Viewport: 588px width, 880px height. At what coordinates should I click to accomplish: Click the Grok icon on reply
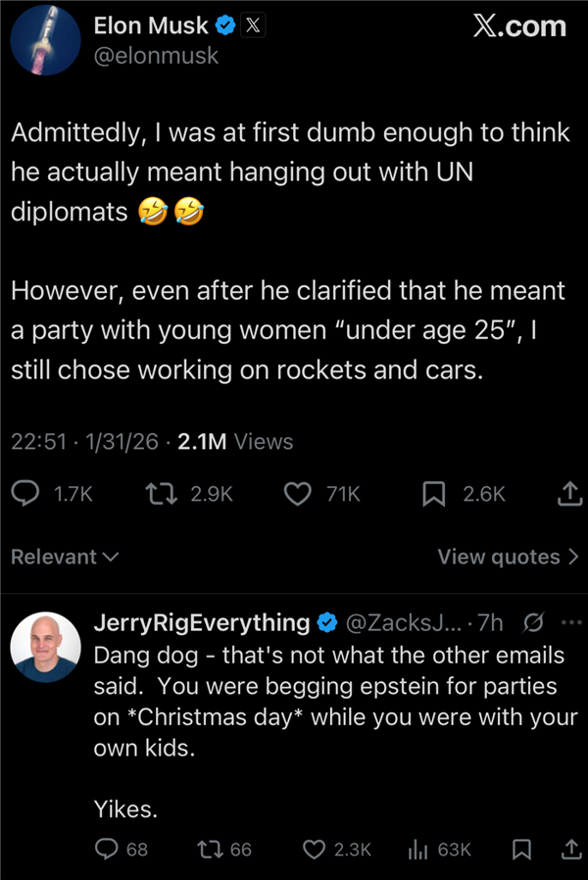click(x=535, y=622)
